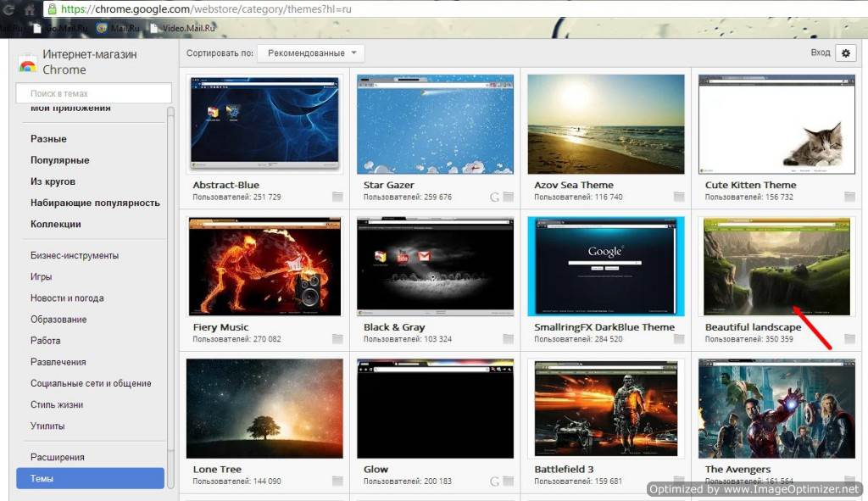Select the Разные sidebar item
The height and width of the screenshot is (501, 868).
coord(48,139)
